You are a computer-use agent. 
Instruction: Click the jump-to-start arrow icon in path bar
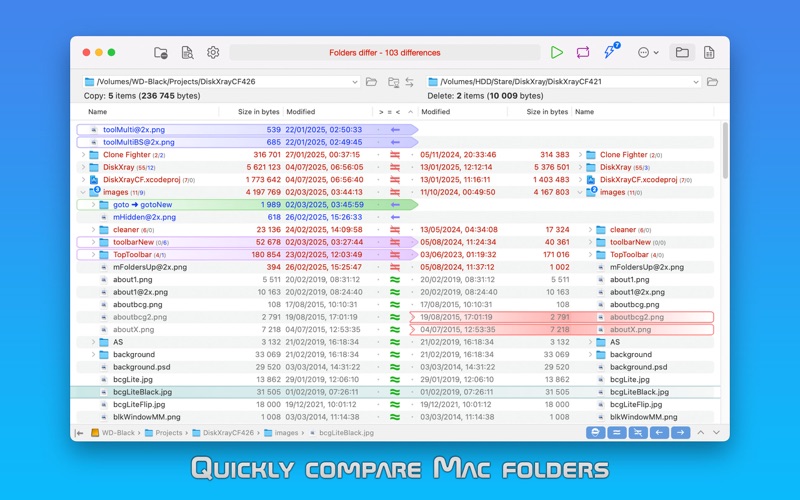point(79,433)
